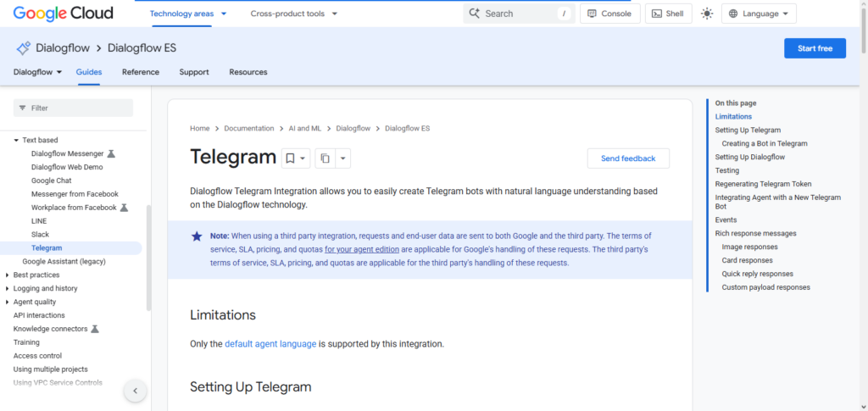Switch to the Guides tab
Screen dimensions: 868x411
pos(88,72)
